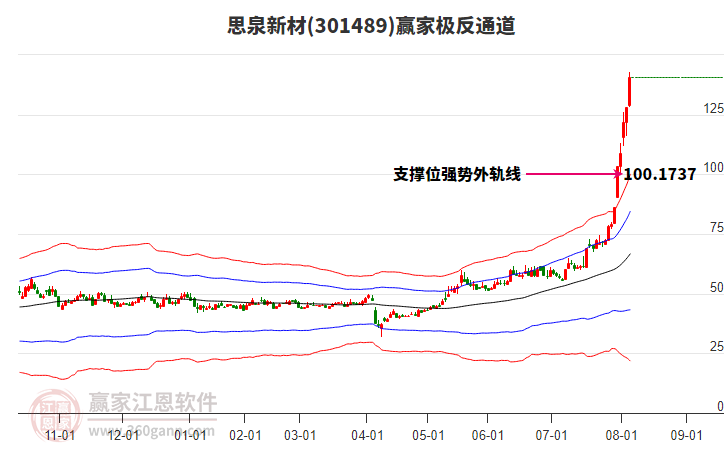This screenshot has width=726, height=450.
Task: Click y-axis label 125
Action: pyautogui.click(x=713, y=108)
